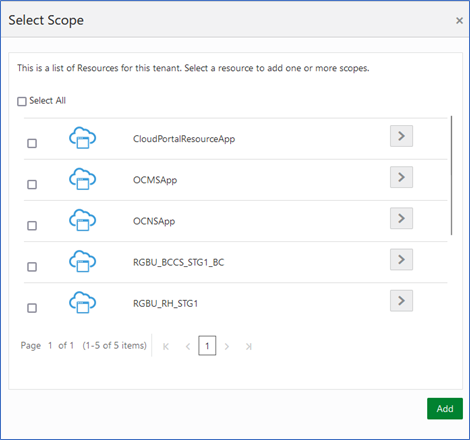Expand scopes for RGBU_BCCS_STG1_BC
The image size is (470, 440).
pos(401,259)
